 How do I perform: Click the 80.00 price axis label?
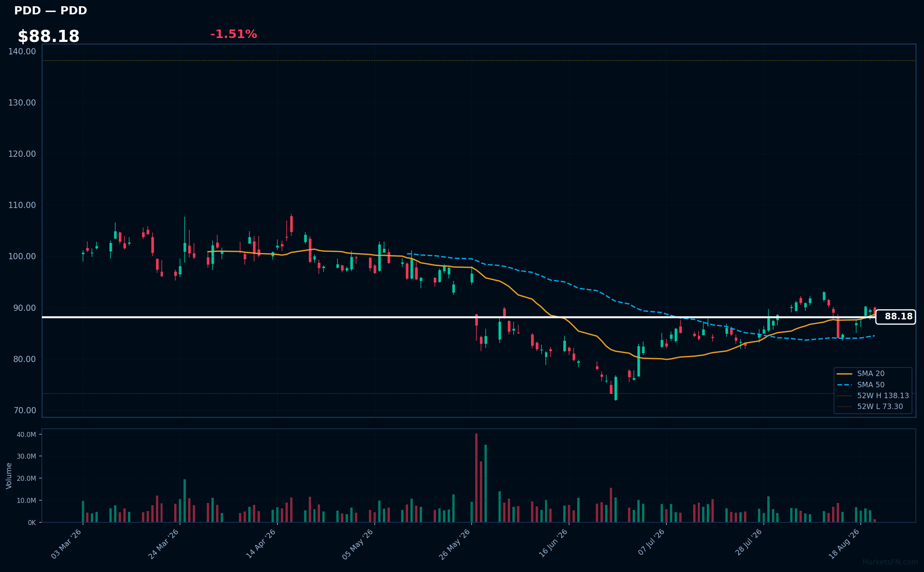click(x=24, y=359)
